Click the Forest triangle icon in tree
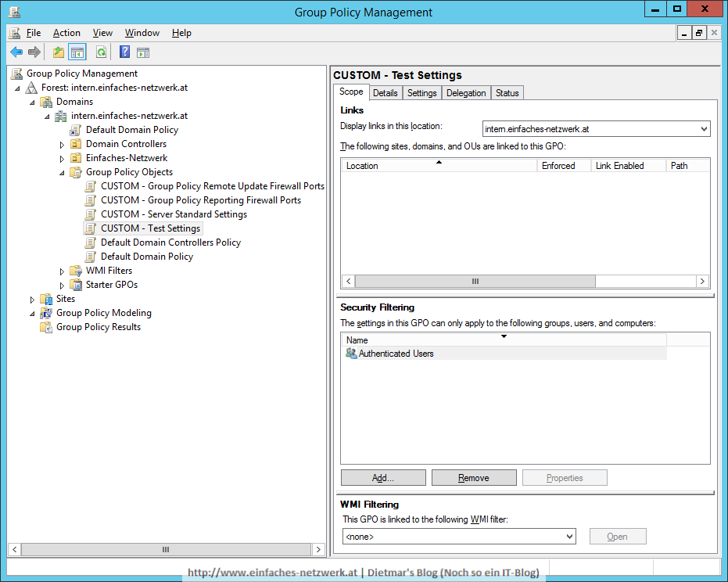Image resolution: width=728 pixels, height=582 pixels. [x=31, y=88]
